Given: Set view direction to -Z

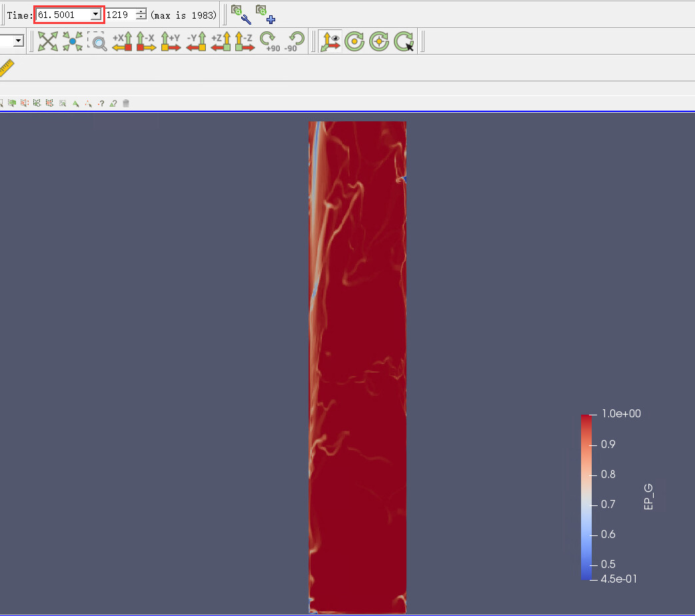Looking at the screenshot, I should (x=245, y=41).
